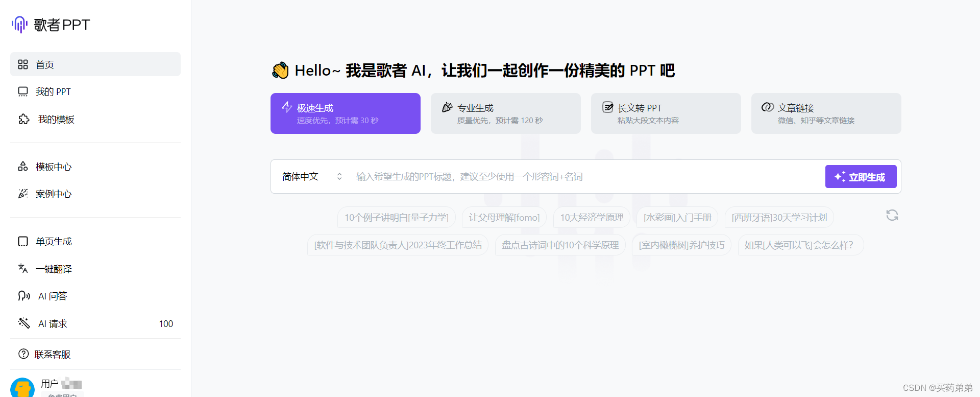This screenshot has width=980, height=397.
Task: Open the 简体中文 language dropdown
Action: 312,176
